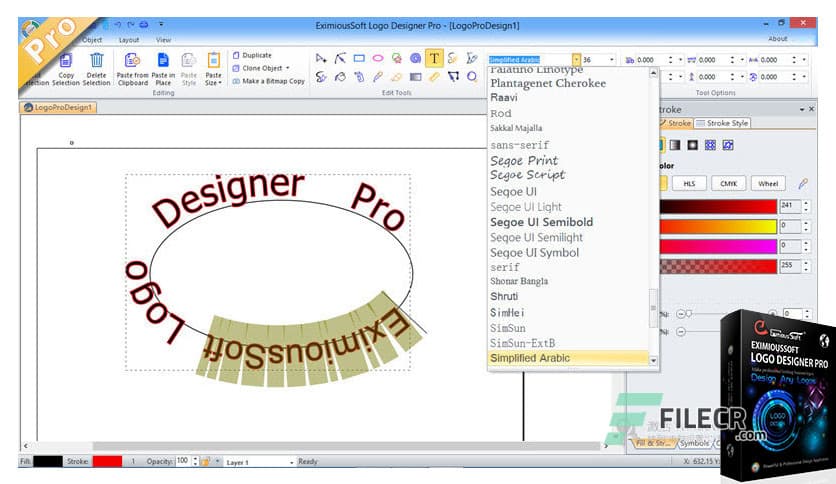Select the Gradient rectangle tool

click(x=415, y=77)
